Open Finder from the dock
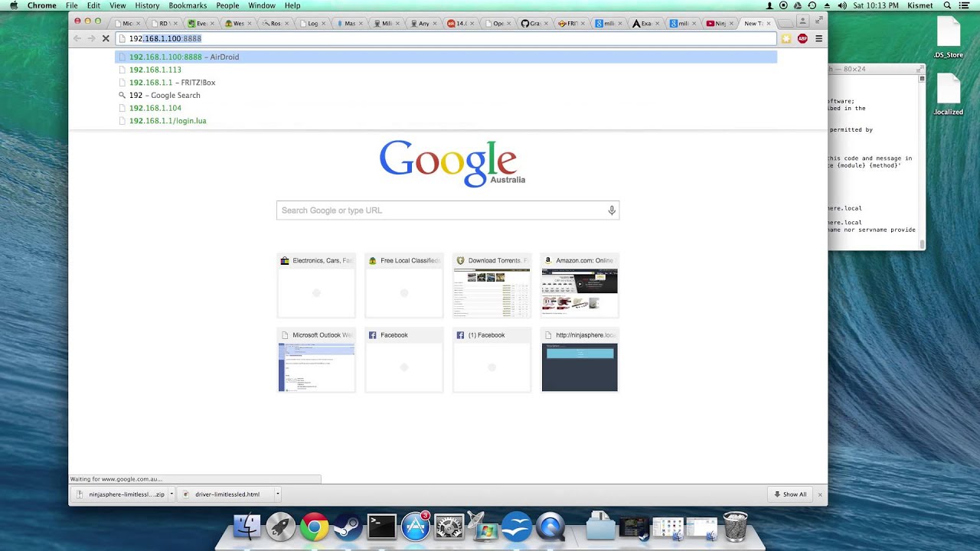 click(247, 527)
